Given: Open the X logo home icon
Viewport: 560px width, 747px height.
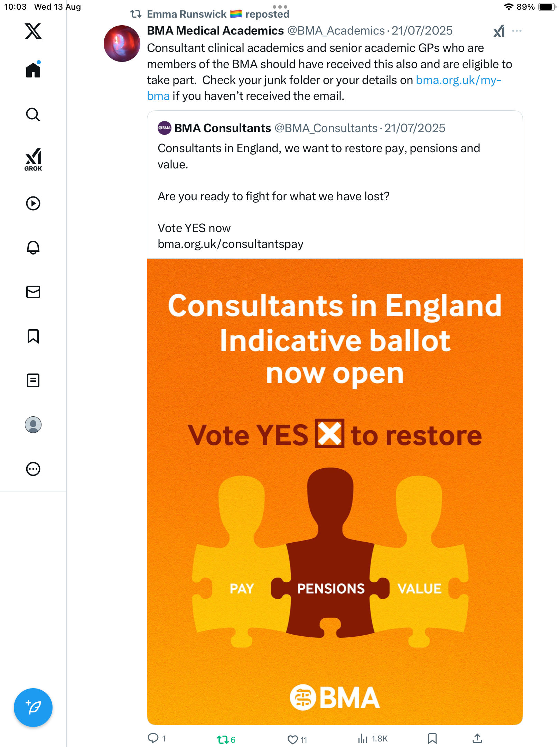Looking at the screenshot, I should (x=33, y=31).
